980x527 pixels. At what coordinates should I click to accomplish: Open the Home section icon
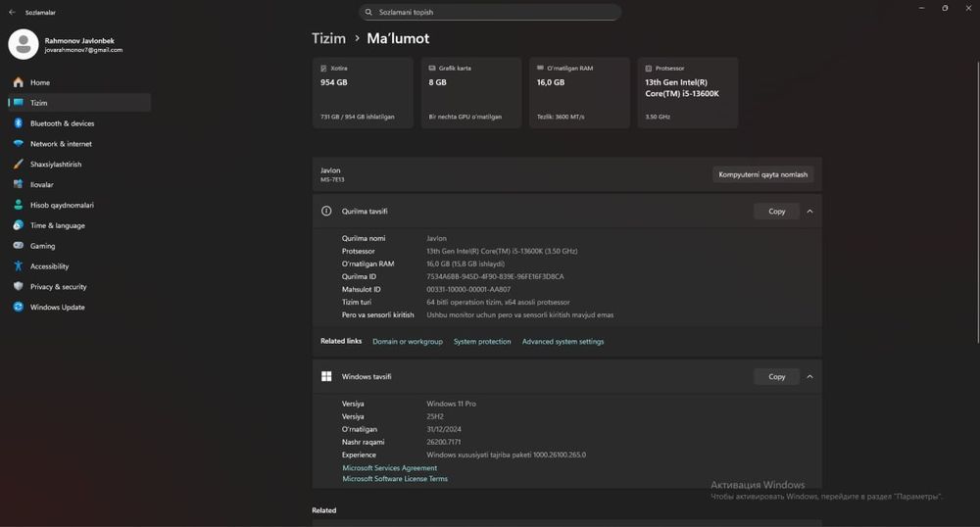[18, 82]
